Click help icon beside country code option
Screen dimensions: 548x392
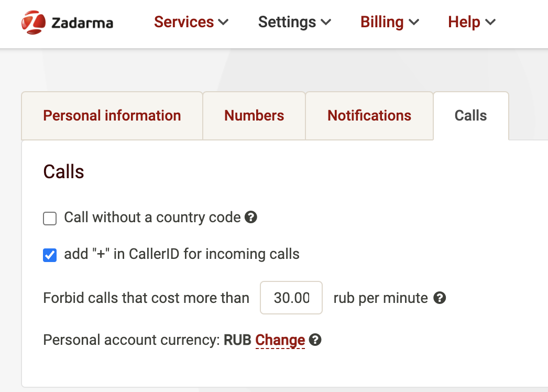point(251,217)
